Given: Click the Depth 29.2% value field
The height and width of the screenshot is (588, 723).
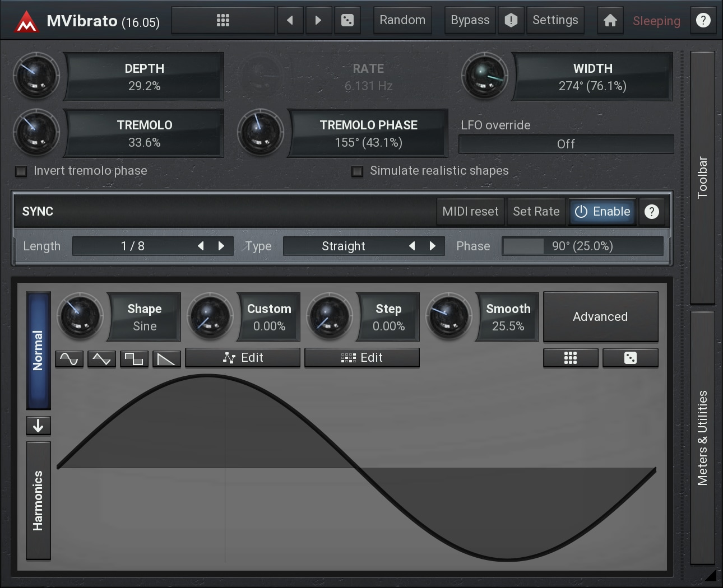Looking at the screenshot, I should click(x=145, y=77).
